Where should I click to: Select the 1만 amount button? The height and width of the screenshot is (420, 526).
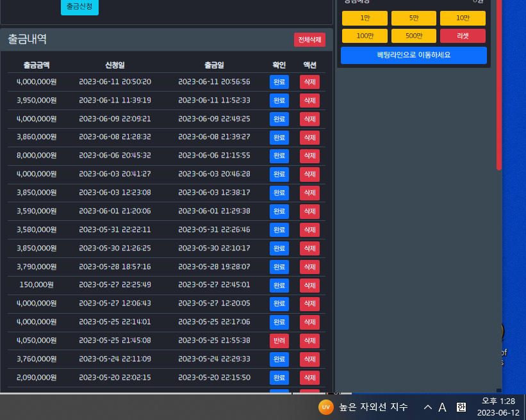point(365,18)
